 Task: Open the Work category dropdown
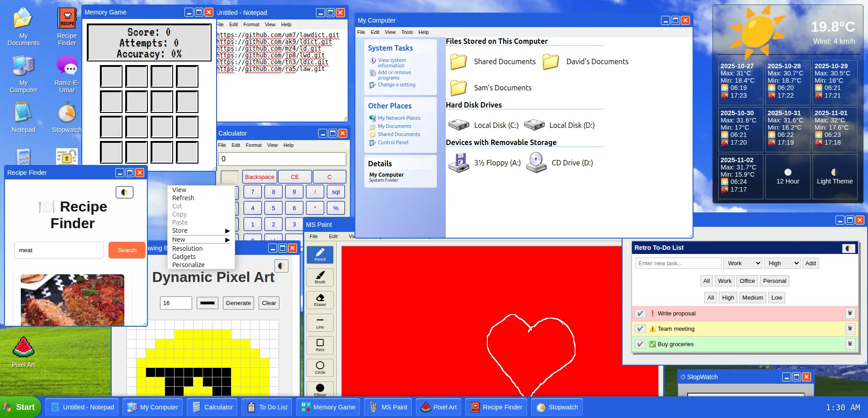coord(742,263)
